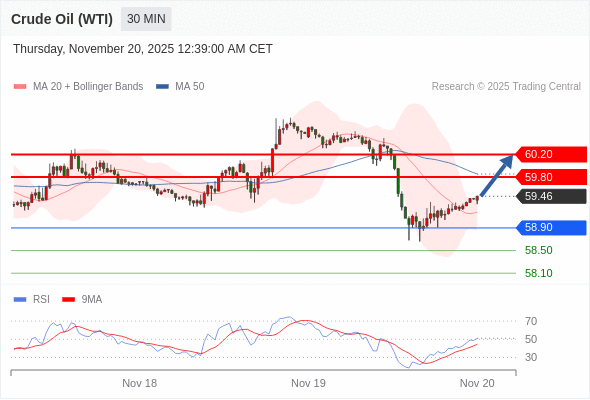Click the 58.10 support level label
This screenshot has height=400, width=590.
[538, 273]
